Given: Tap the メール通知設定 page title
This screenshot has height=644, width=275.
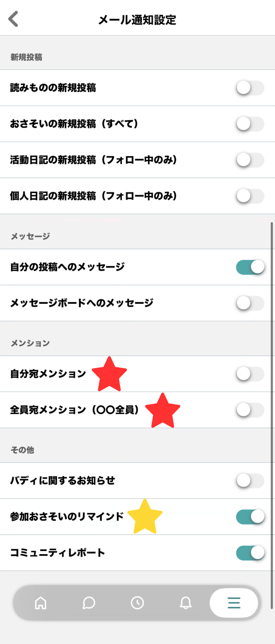Looking at the screenshot, I should pos(137,20).
